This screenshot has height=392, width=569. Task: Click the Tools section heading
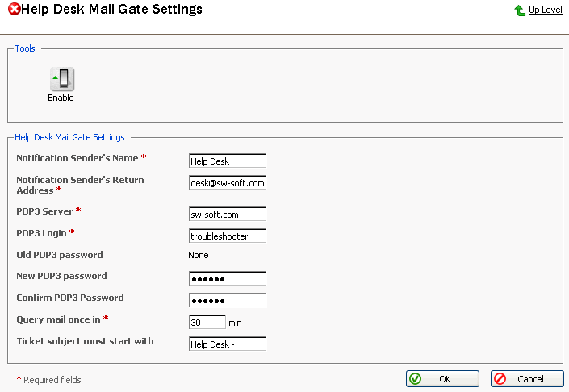coord(25,49)
